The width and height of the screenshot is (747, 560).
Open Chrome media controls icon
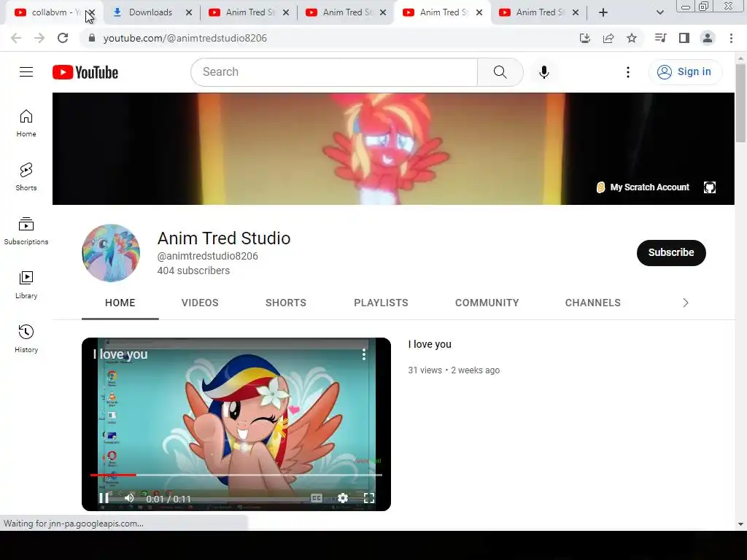point(660,38)
